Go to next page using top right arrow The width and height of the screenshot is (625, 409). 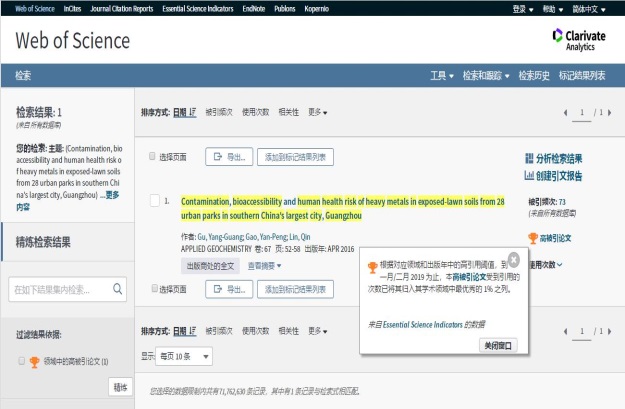click(x=610, y=113)
